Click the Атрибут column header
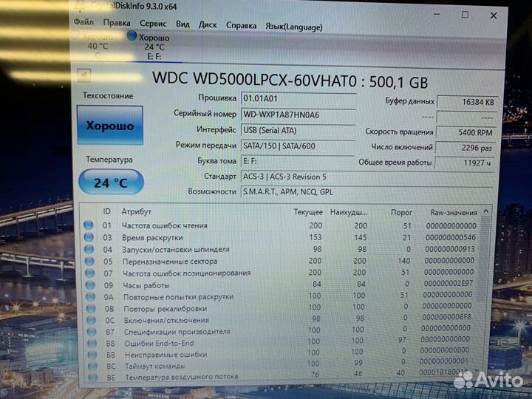 (x=137, y=211)
